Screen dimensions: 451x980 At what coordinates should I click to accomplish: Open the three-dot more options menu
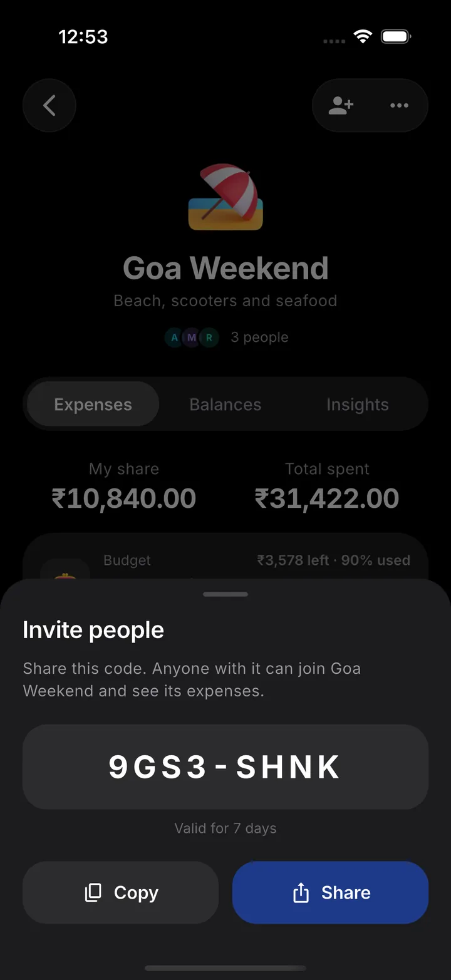[x=399, y=105]
